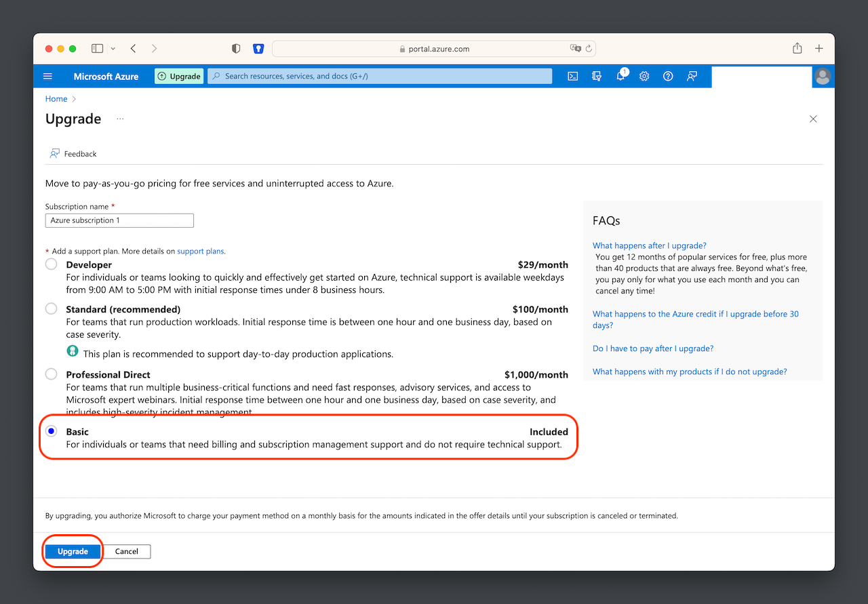Open the support plans link
Image resolution: width=868 pixels, height=604 pixels.
(201, 251)
